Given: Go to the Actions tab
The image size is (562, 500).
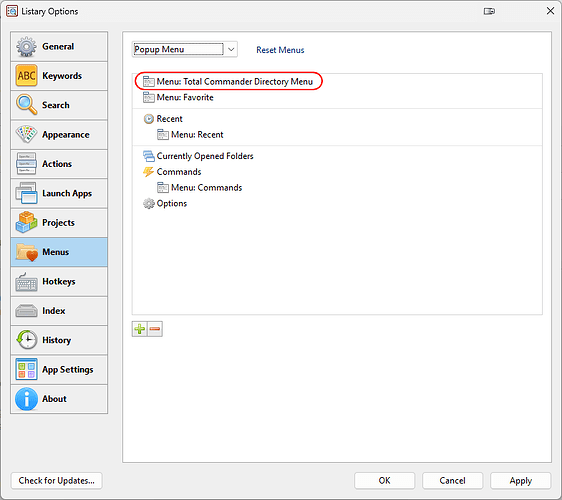Looking at the screenshot, I should click(59, 164).
